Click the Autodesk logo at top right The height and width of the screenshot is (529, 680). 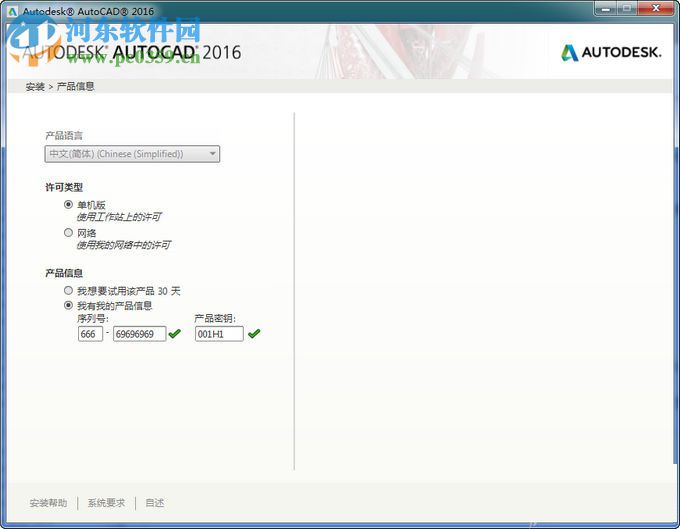pos(611,52)
